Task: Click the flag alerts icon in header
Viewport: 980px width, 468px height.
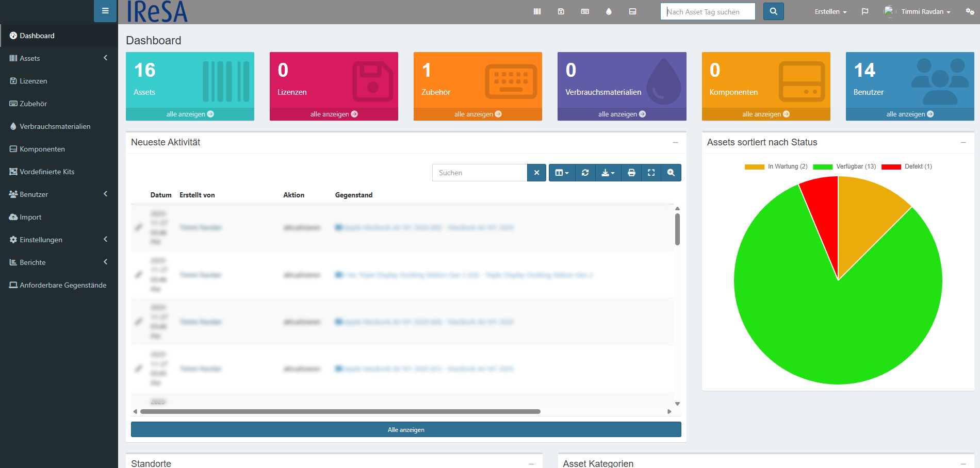Action: [x=865, y=11]
